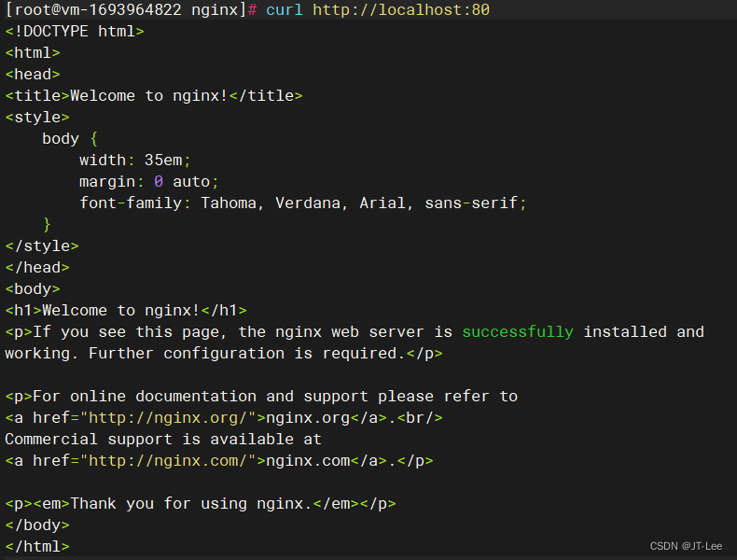Click the opening body tag
Viewport: 737px width, 560px height.
[x=33, y=289]
